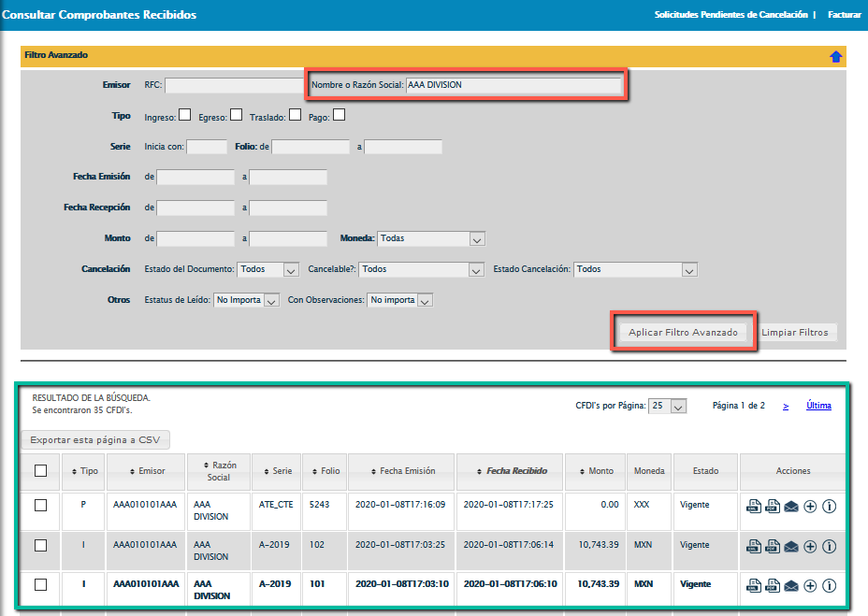868x616 pixels.
Task: Click the Nombre o Razón Social field
Action: pos(513,85)
